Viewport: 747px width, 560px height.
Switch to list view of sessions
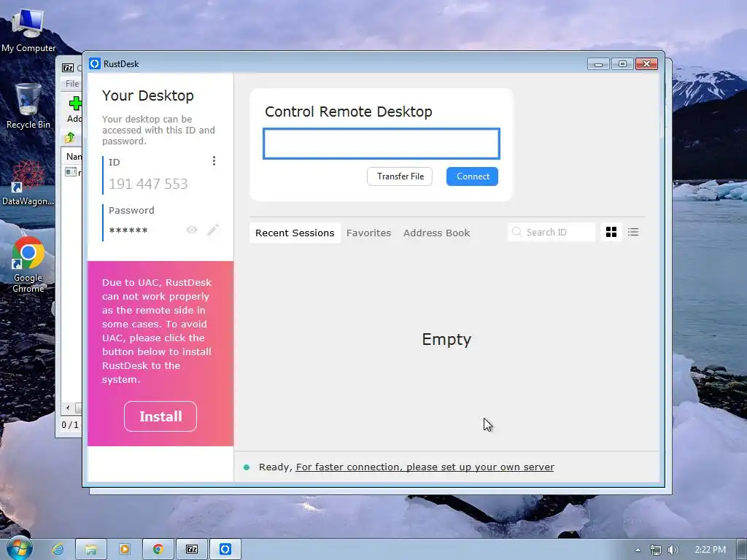coord(632,232)
